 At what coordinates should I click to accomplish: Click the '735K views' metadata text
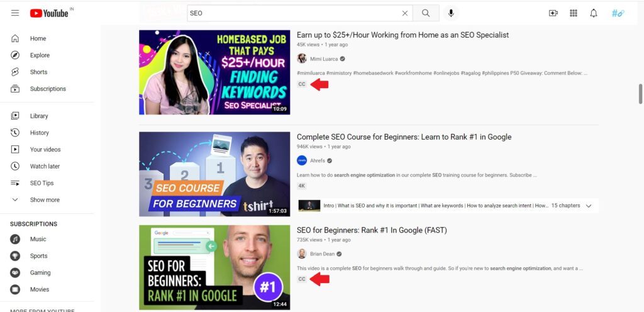(x=309, y=240)
